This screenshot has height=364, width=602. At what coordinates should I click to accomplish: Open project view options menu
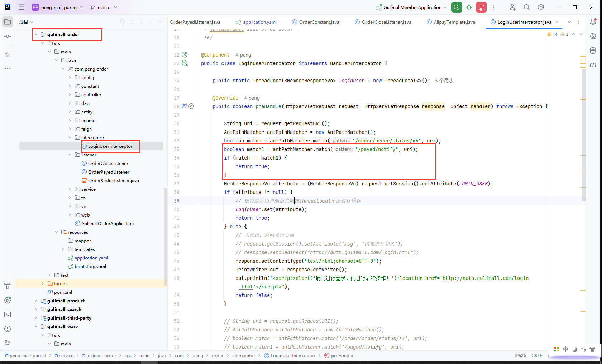pyautogui.click(x=150, y=22)
